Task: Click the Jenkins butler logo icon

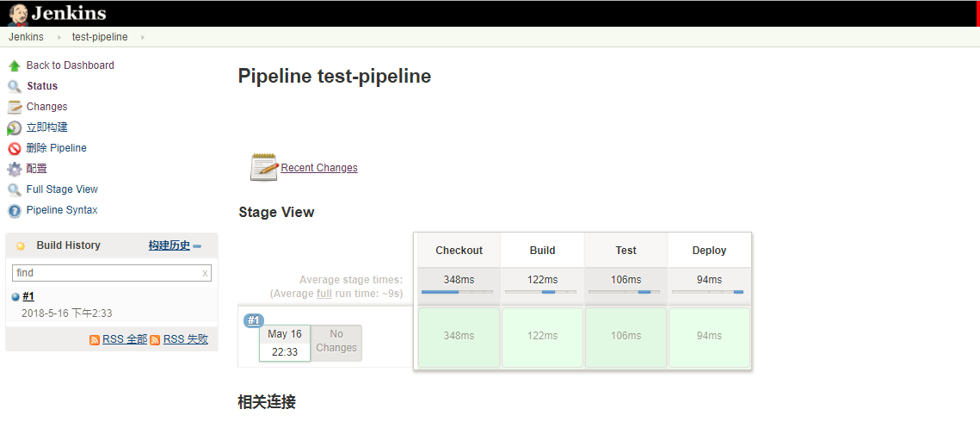Action: [18, 14]
